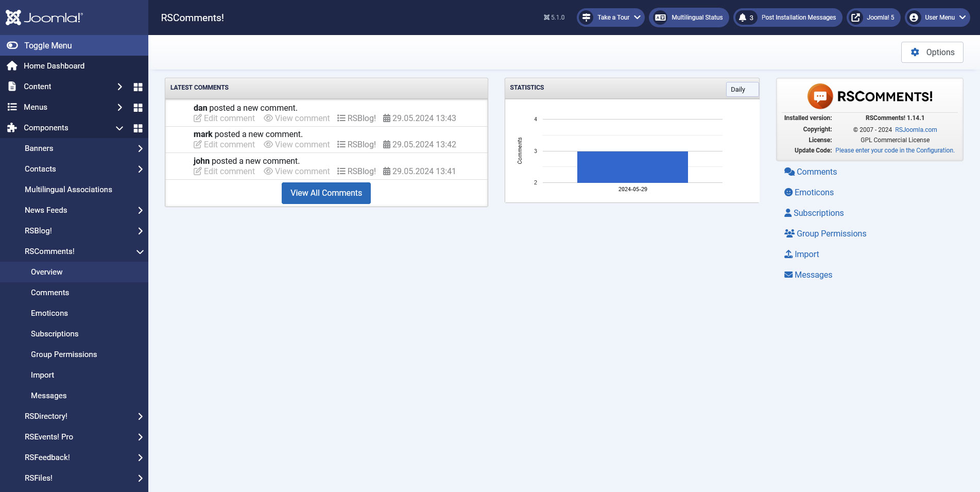The width and height of the screenshot is (980, 492).
Task: Open the RSBlog! link in john's row
Action: tap(356, 171)
